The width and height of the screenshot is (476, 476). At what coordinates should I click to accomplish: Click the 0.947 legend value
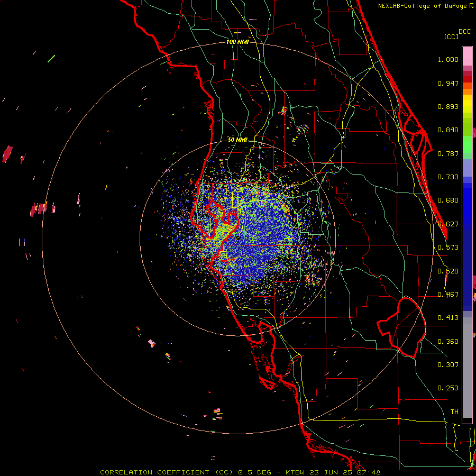[x=448, y=83]
